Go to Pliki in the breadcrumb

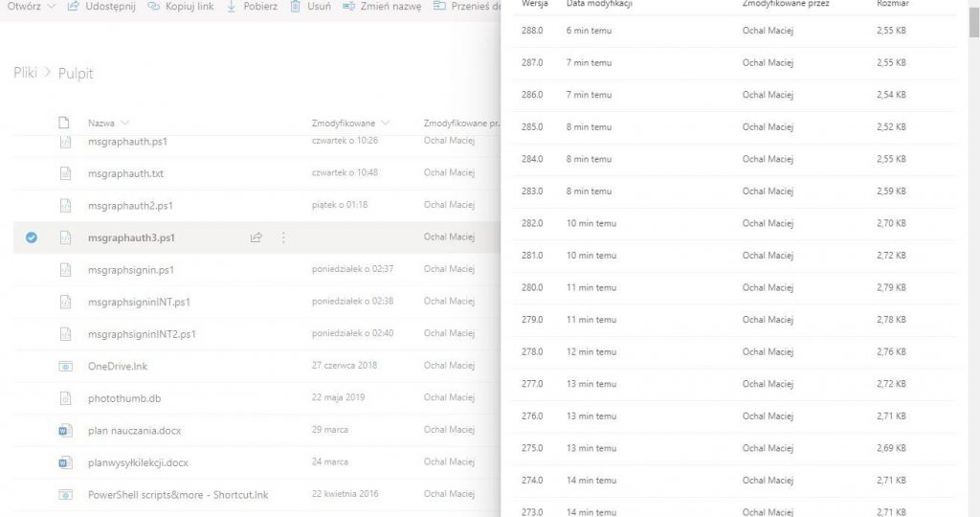tap(24, 74)
